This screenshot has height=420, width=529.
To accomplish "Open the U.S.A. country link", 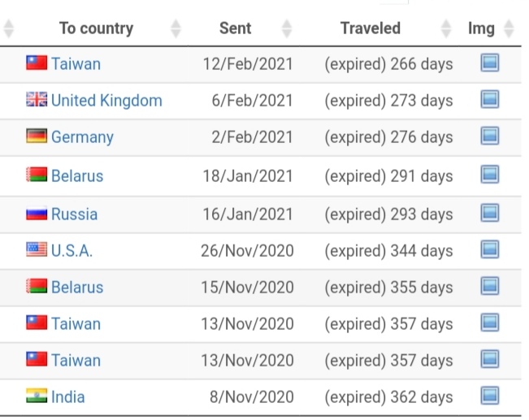I will [72, 251].
